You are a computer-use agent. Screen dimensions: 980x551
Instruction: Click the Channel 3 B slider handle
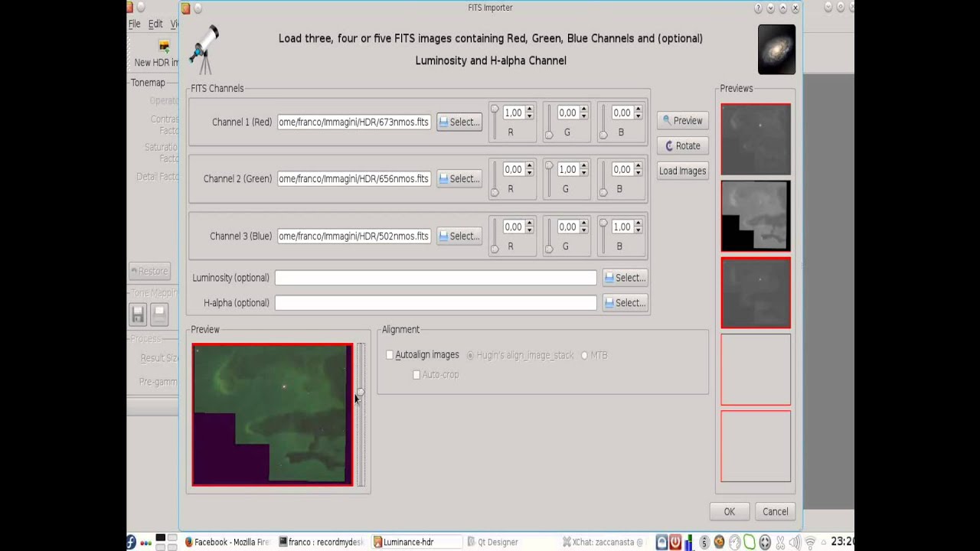click(x=603, y=223)
